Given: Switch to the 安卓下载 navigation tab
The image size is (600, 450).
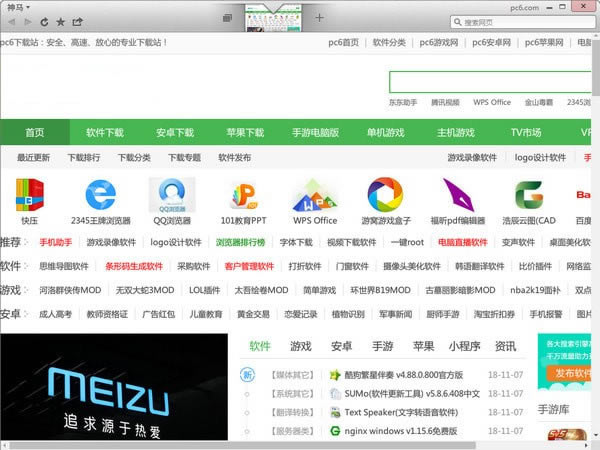Looking at the screenshot, I should tap(175, 132).
